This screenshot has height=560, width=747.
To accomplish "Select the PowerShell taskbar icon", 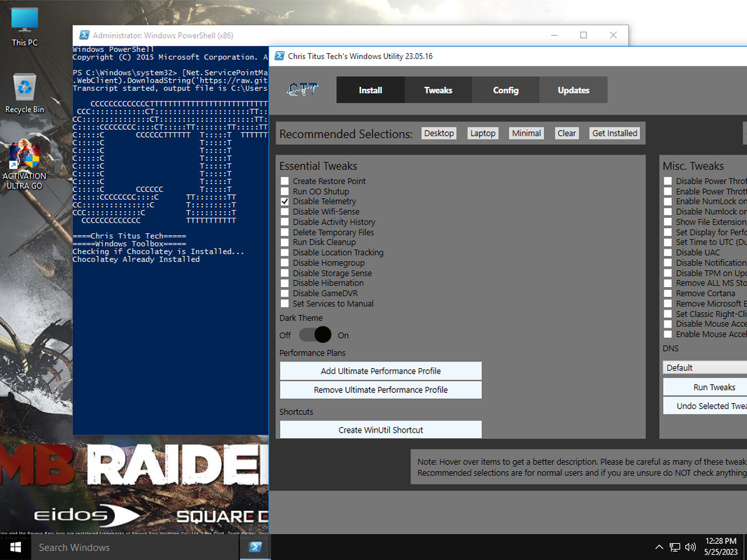I will (x=255, y=547).
